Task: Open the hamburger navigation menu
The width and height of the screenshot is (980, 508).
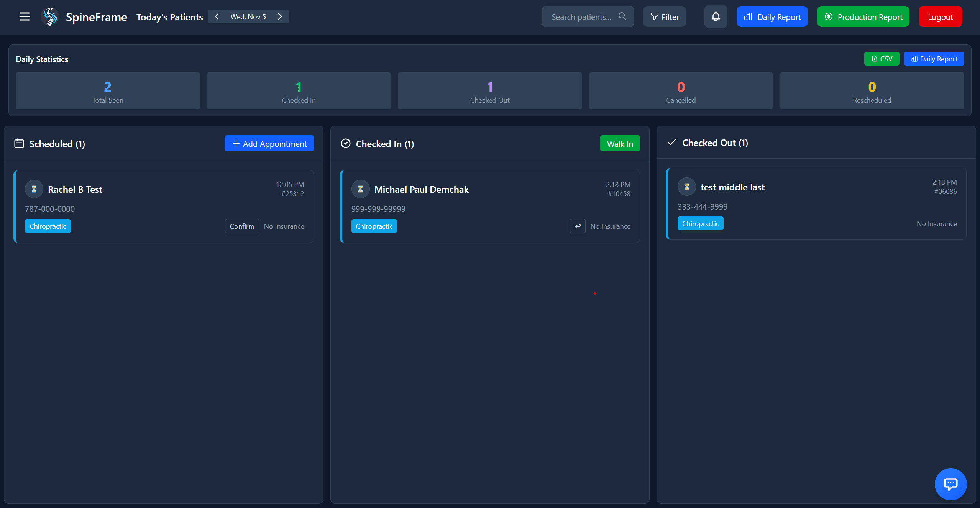Action: (25, 16)
